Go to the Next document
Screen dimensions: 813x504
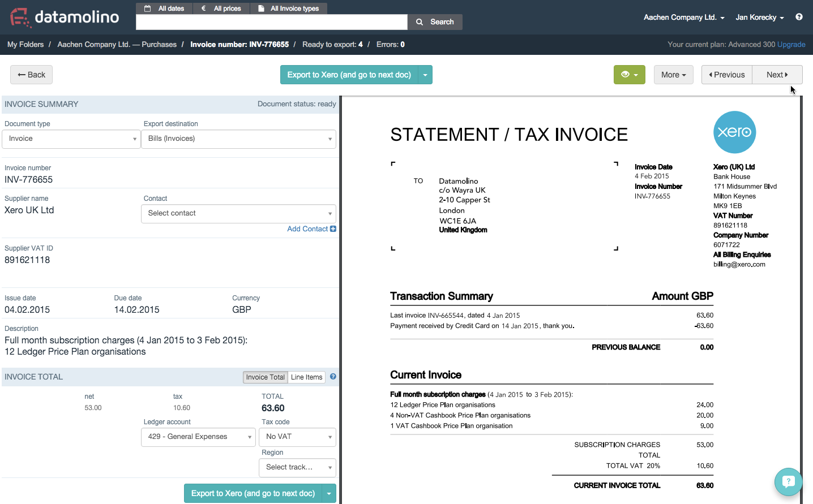[777, 75]
